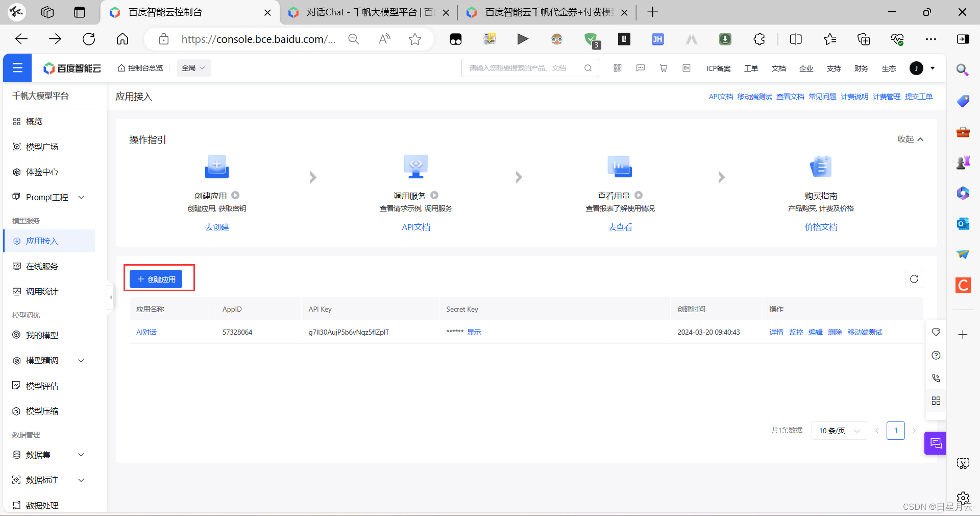
Task: Play the 调用服务 guide video icon
Action: click(x=434, y=195)
